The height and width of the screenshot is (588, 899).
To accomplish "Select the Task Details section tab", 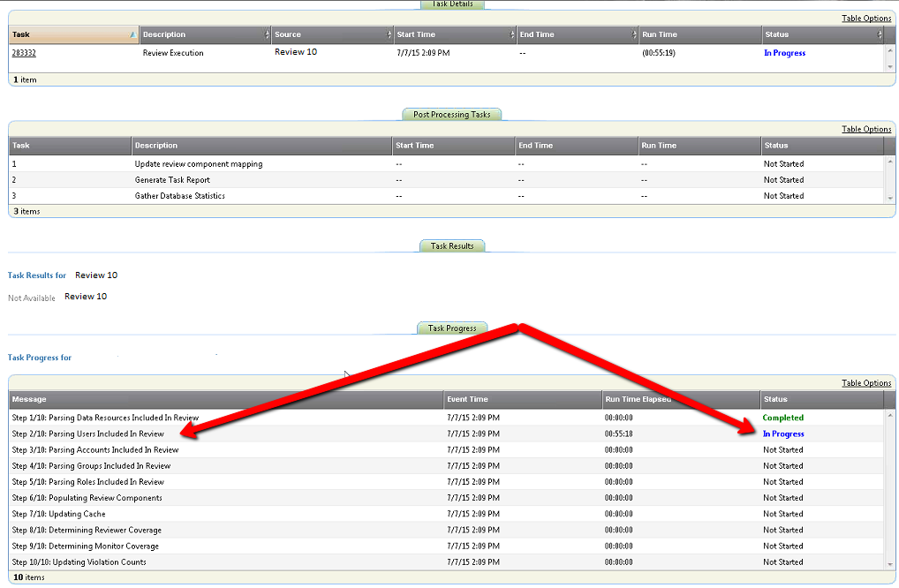I will [452, 4].
